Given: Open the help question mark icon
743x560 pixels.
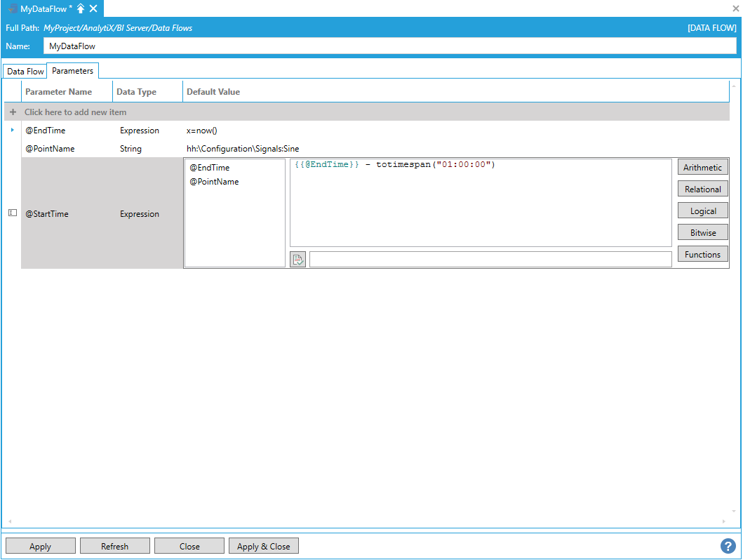Looking at the screenshot, I should coord(728,546).
